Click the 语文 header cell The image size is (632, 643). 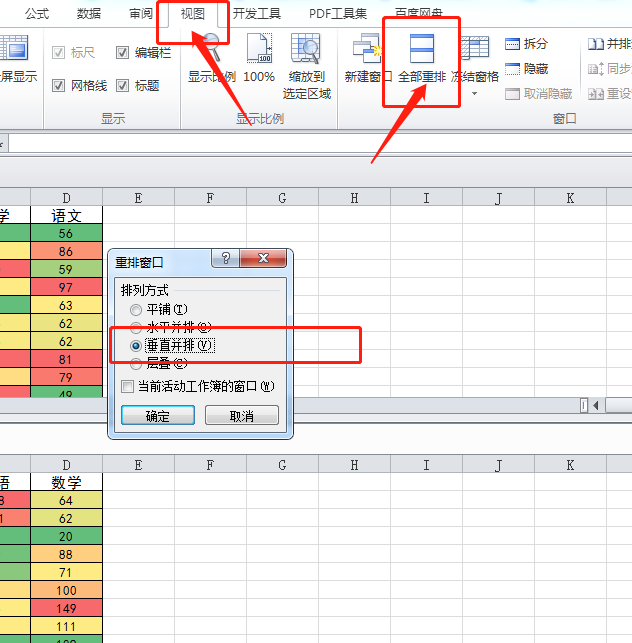66,215
